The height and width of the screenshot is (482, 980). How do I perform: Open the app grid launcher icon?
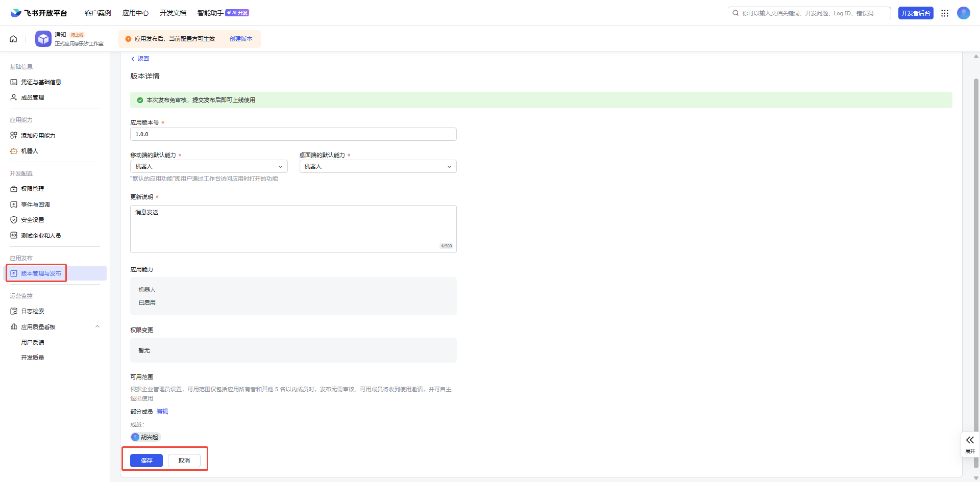(x=945, y=13)
